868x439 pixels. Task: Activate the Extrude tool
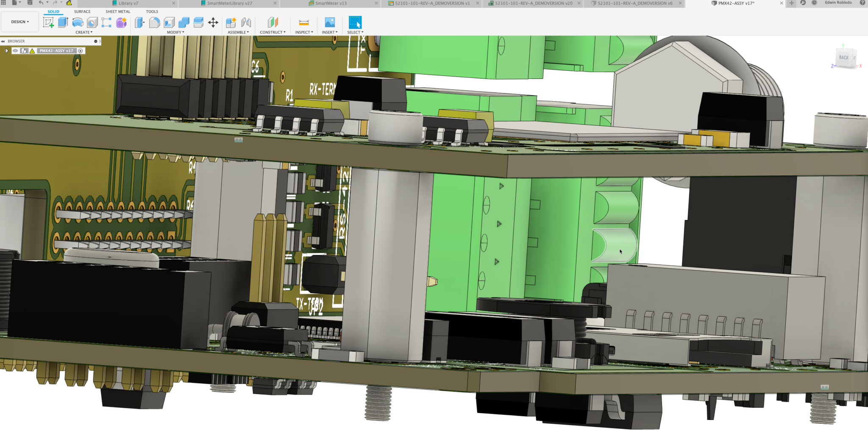62,23
